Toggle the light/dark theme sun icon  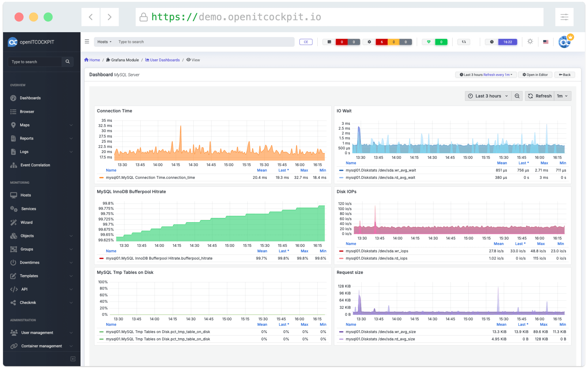click(x=530, y=42)
